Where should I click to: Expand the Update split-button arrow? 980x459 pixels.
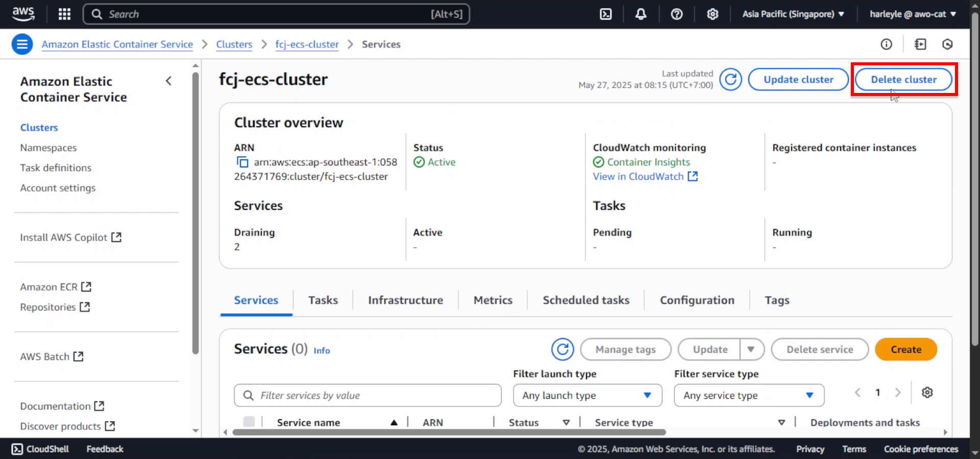(751, 349)
